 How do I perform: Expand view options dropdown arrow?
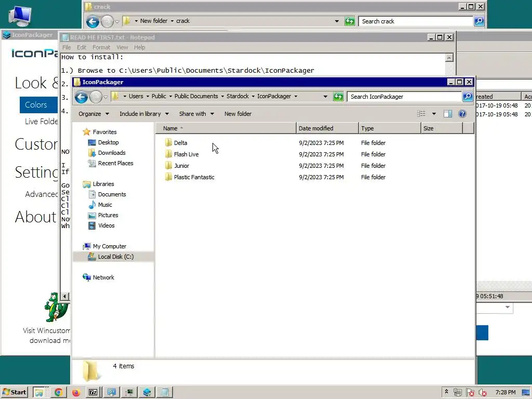434,114
